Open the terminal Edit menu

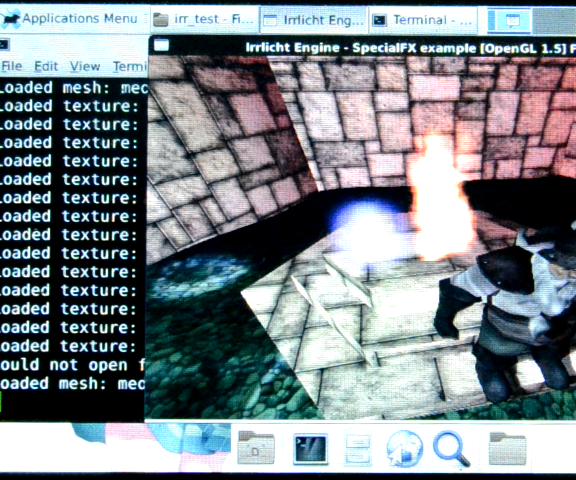click(x=46, y=66)
